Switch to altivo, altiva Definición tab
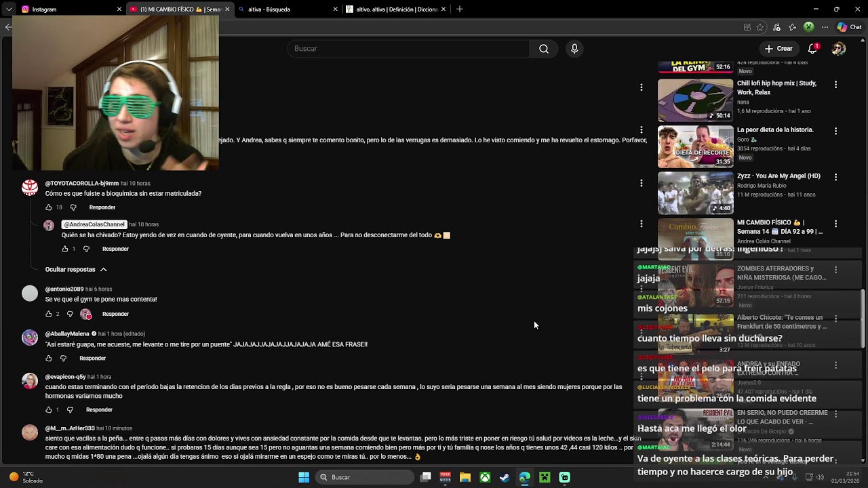Image resolution: width=868 pixels, height=488 pixels. click(397, 9)
